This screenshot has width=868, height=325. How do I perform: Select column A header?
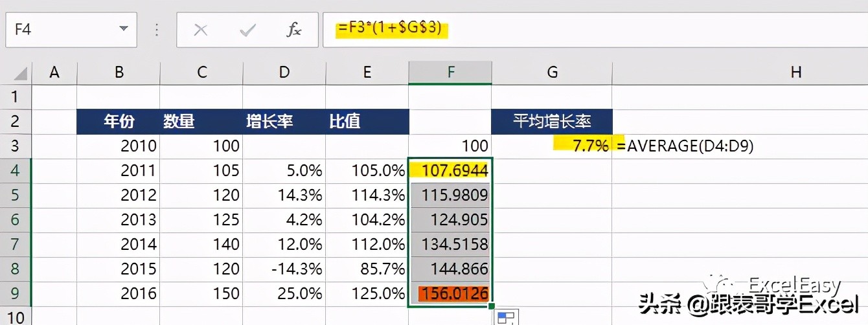54,73
